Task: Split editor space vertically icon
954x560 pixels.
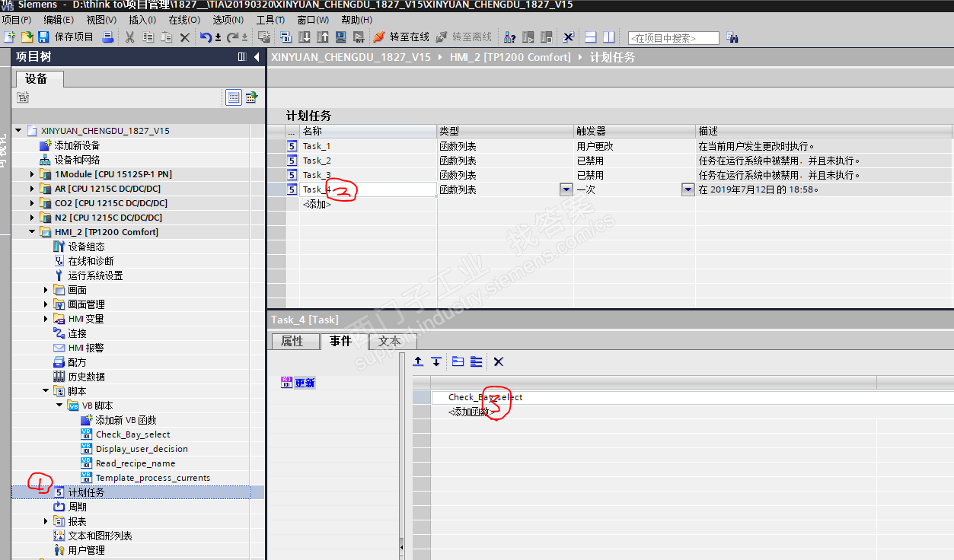Action: tap(609, 37)
